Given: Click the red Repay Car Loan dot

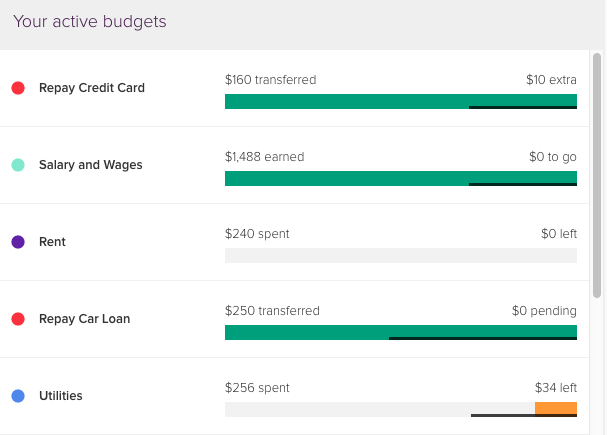Looking at the screenshot, I should [18, 319].
